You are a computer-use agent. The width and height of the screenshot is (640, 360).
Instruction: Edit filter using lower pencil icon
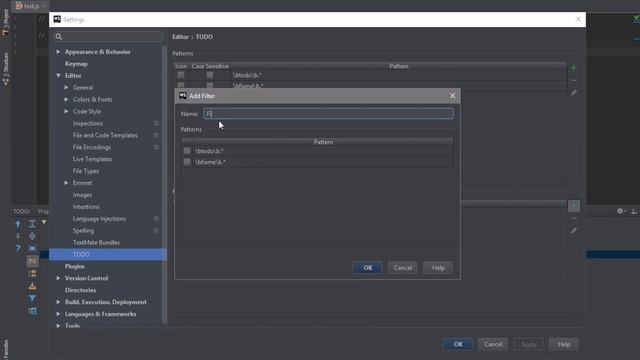pyautogui.click(x=573, y=231)
